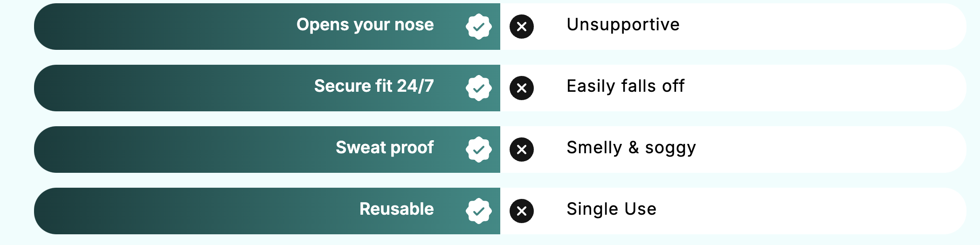The image size is (980, 245).
Task: Click the X icon beside Unsupportive
Action: coord(522,27)
